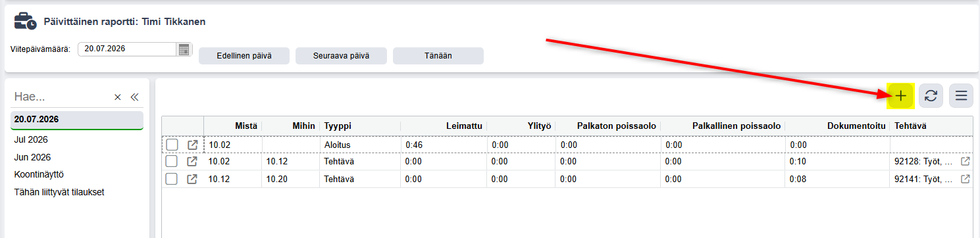Open Jul 2026 in the sidebar
The width and height of the screenshot is (980, 238).
click(31, 139)
